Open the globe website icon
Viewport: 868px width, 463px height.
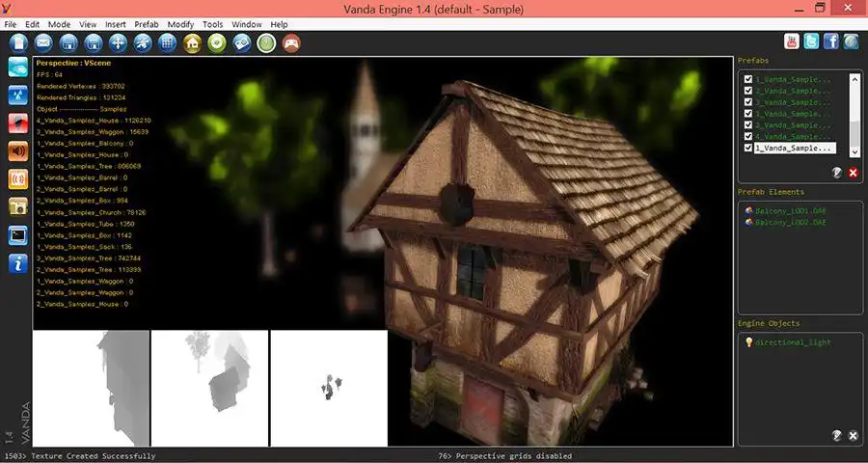point(851,41)
